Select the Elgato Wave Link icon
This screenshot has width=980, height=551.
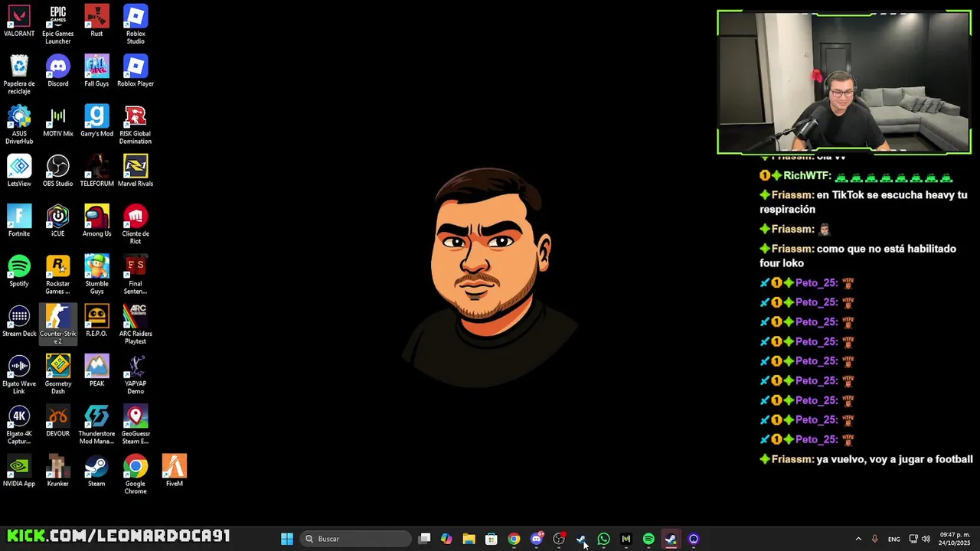(19, 375)
